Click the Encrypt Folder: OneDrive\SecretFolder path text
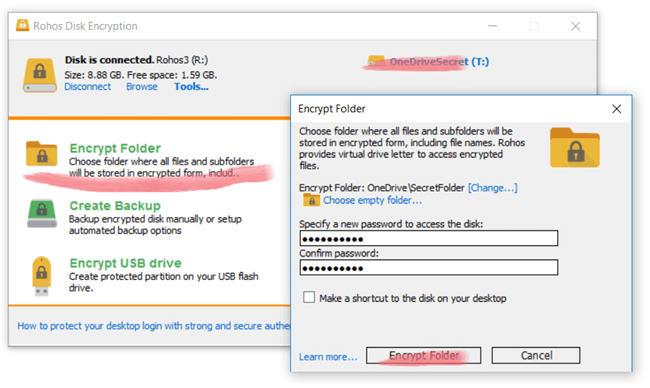 pyautogui.click(x=382, y=188)
